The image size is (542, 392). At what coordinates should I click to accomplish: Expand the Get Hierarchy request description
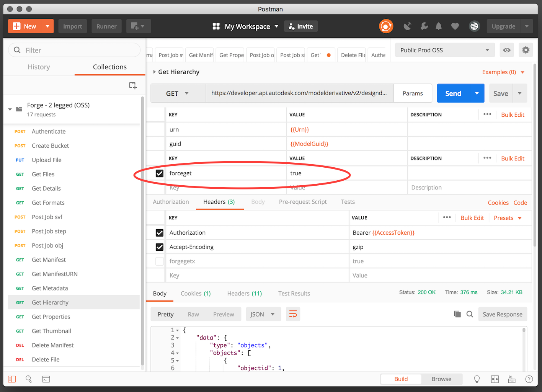[154, 72]
